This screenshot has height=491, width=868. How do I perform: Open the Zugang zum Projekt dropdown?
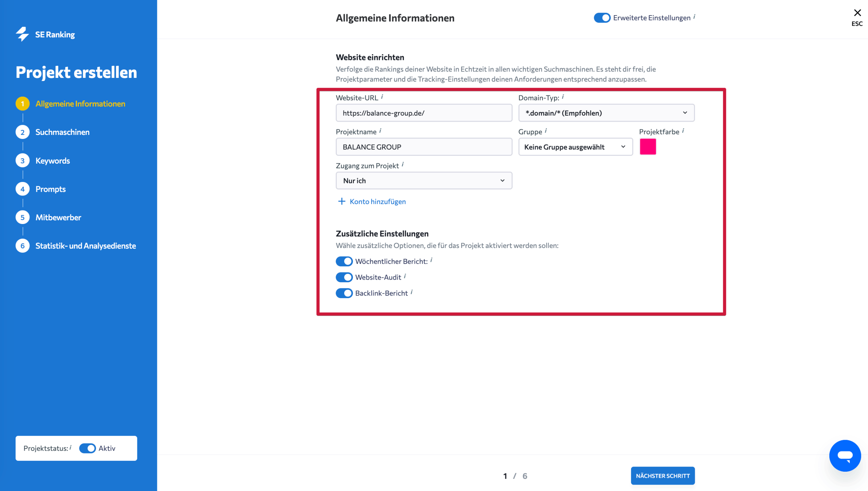(x=424, y=181)
